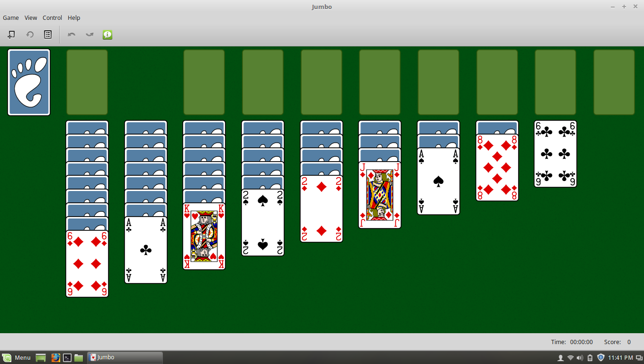Get a hint using the green hint icon
This screenshot has height=364, width=644.
pyautogui.click(x=107, y=34)
